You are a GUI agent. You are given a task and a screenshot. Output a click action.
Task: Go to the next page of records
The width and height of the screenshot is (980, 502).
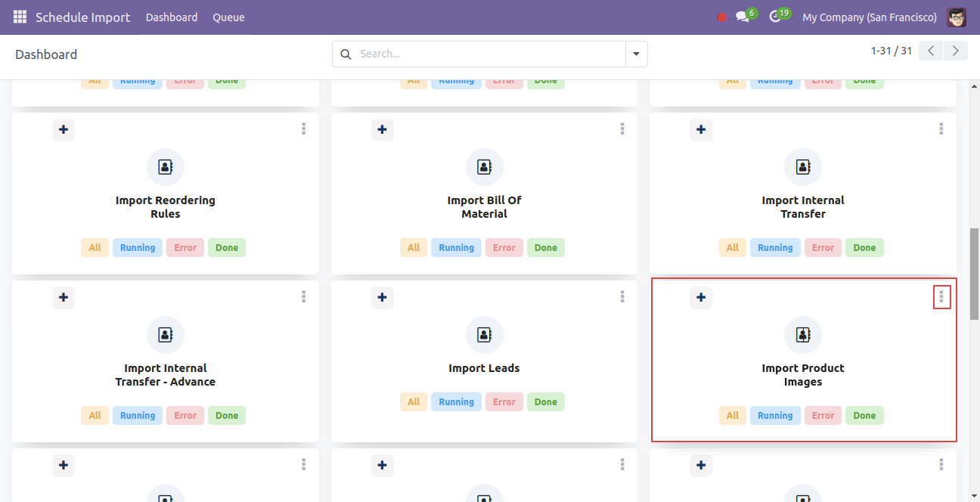coord(956,51)
